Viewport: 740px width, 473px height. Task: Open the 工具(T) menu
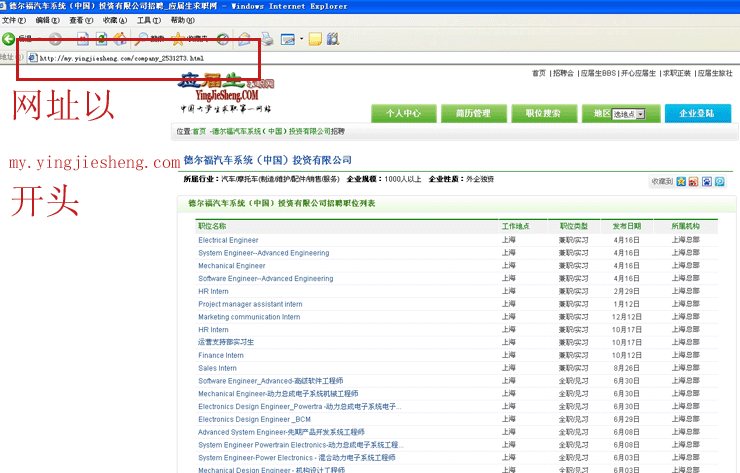coord(149,20)
